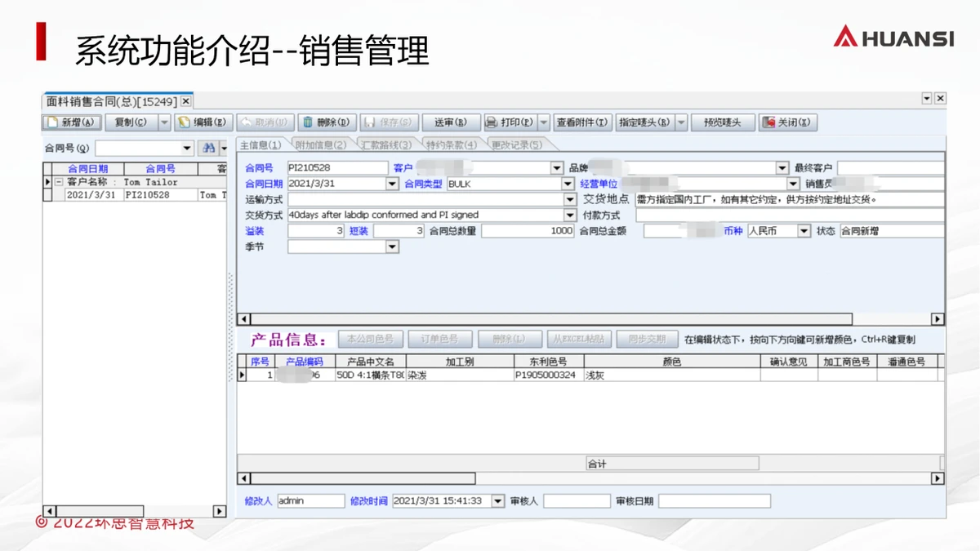Click the 指定唛头(B) button
This screenshot has height=551, width=980.
(644, 122)
